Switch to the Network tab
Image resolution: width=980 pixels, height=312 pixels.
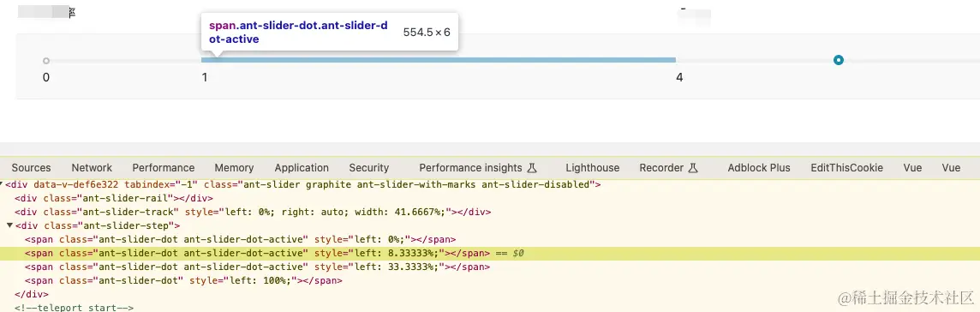coord(92,167)
